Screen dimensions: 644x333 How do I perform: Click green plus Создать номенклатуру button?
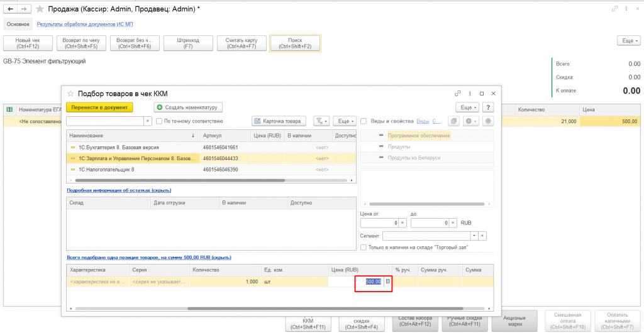(x=189, y=107)
